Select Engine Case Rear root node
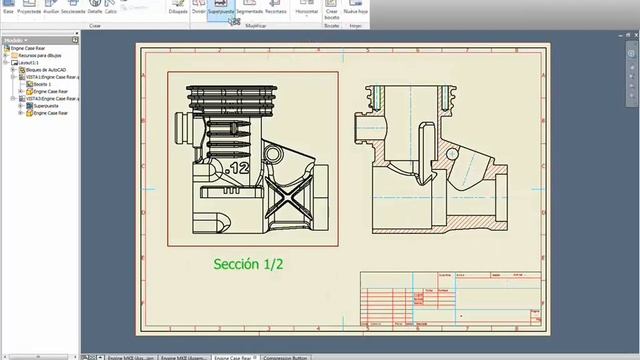This screenshot has width=640, height=360. (27, 48)
